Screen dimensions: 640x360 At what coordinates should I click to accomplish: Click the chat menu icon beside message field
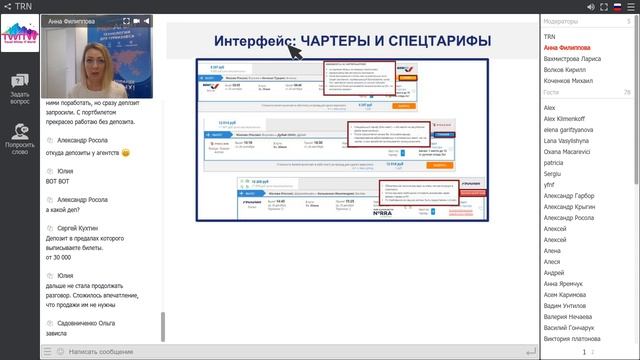coord(48,351)
